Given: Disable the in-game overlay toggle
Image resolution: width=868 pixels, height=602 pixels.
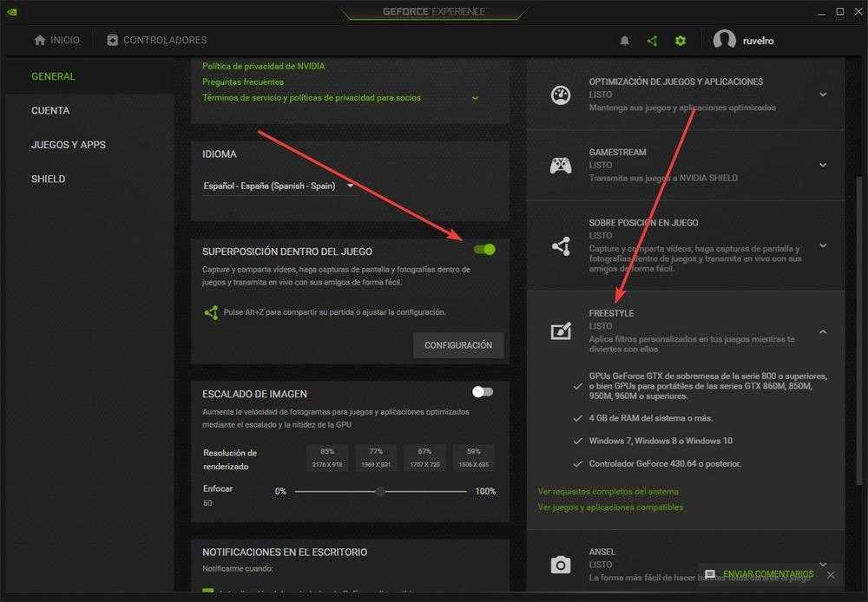Looking at the screenshot, I should point(484,250).
